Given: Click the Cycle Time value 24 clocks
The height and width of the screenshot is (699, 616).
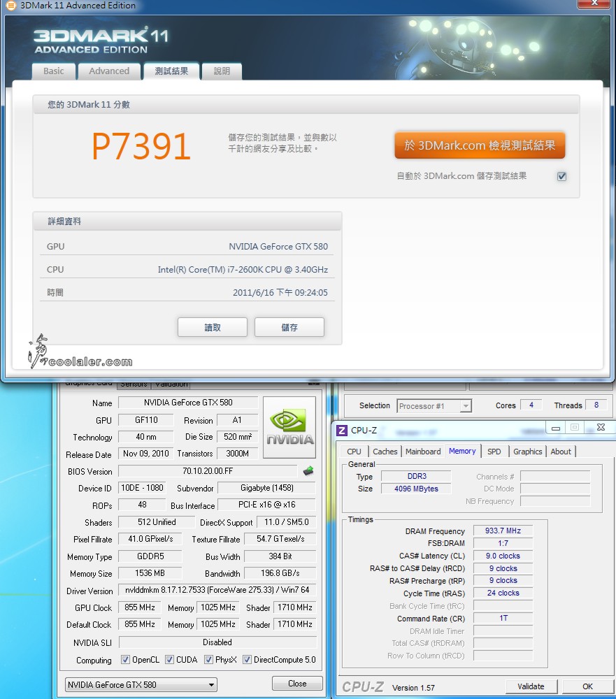Looking at the screenshot, I should (503, 593).
